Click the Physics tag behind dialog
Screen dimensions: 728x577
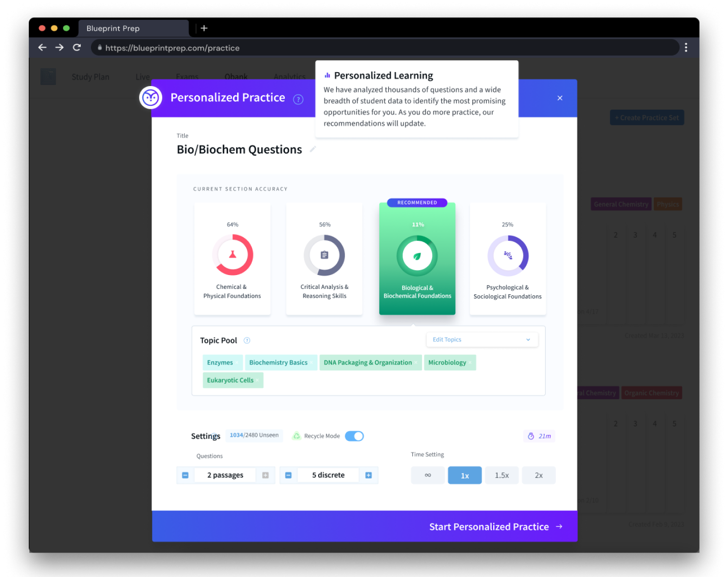click(x=668, y=204)
